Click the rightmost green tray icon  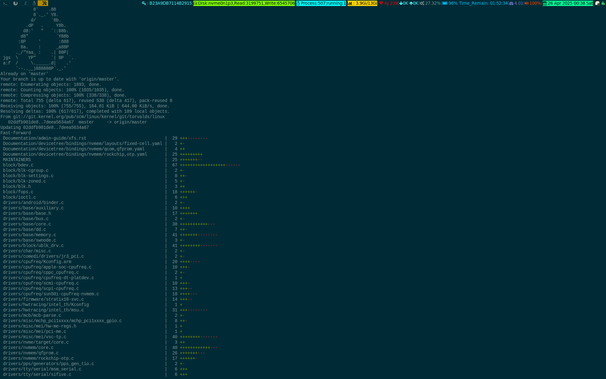[x=603, y=3]
